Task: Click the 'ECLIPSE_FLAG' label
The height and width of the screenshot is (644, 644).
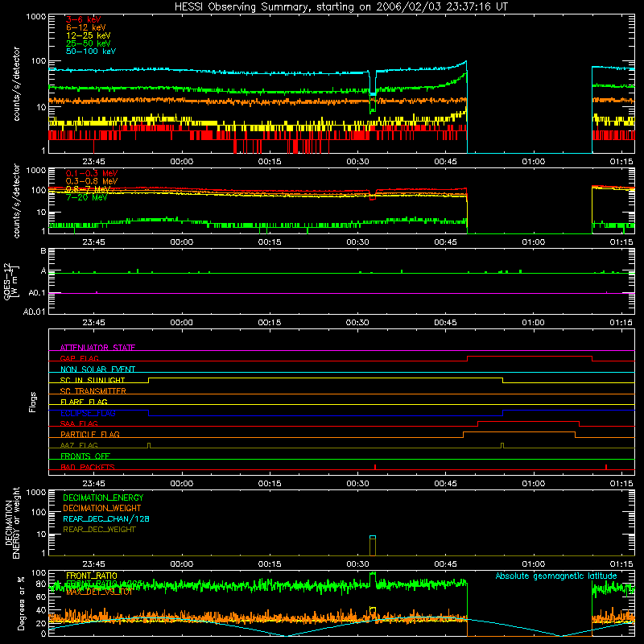Action: (x=88, y=413)
